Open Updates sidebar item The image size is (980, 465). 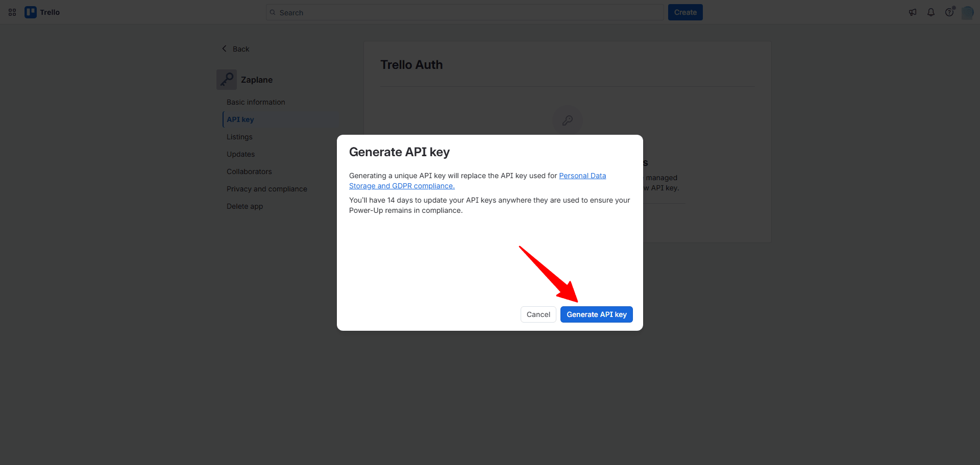pyautogui.click(x=240, y=154)
